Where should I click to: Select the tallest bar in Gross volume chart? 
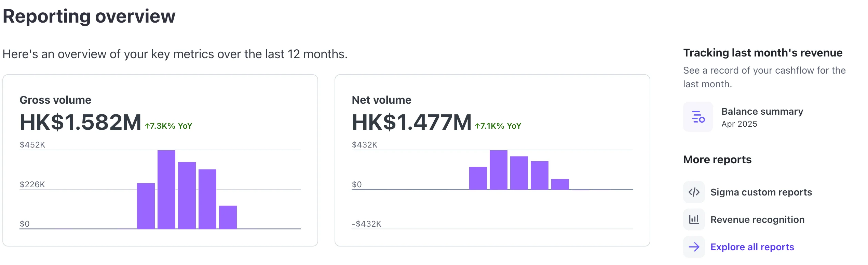point(166,189)
